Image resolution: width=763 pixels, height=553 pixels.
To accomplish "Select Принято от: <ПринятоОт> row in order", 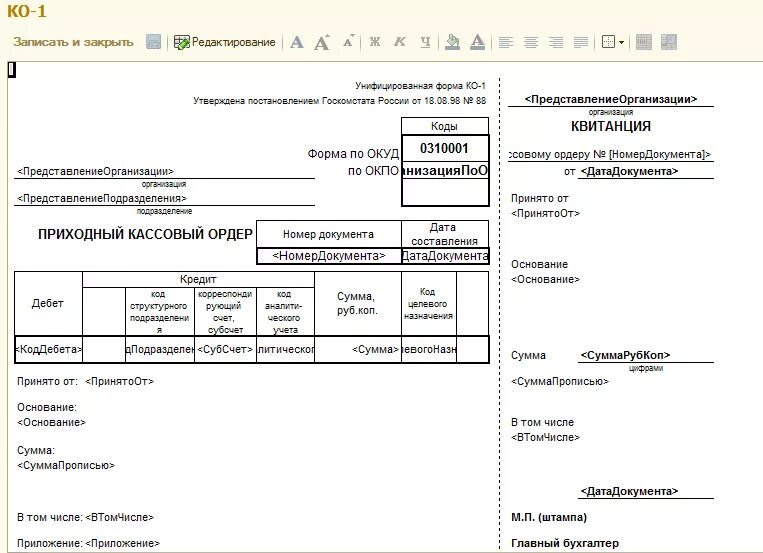I will (86, 382).
